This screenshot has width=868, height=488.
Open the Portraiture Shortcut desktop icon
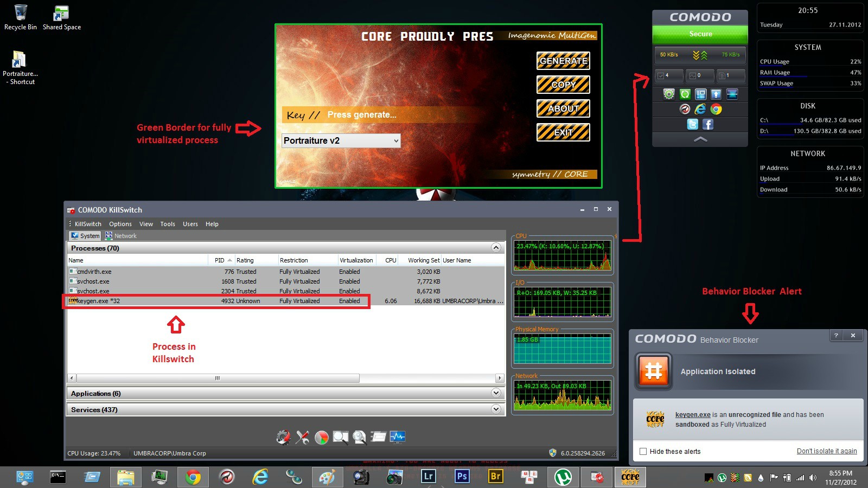20,67
